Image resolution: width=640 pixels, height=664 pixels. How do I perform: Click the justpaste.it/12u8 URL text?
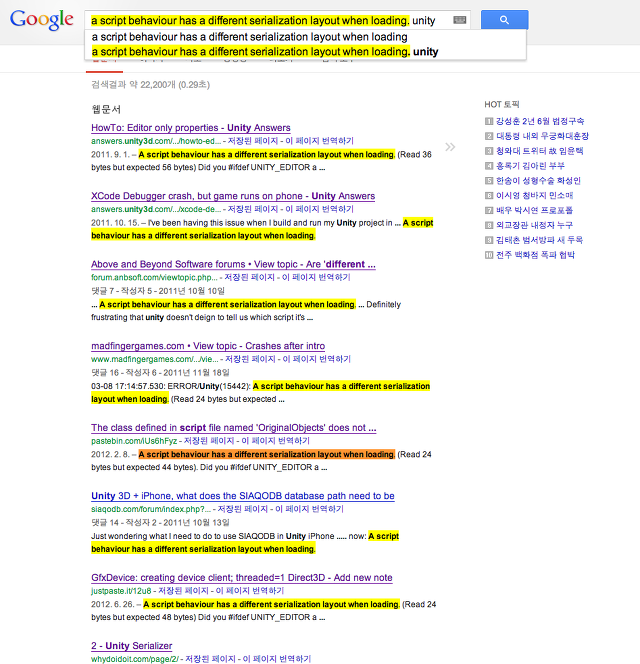pyautogui.click(x=121, y=591)
